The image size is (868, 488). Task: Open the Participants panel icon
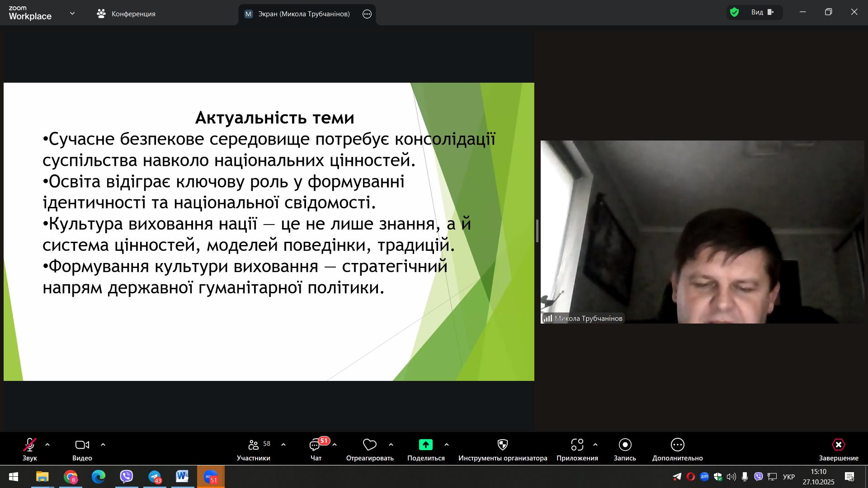[254, 445]
